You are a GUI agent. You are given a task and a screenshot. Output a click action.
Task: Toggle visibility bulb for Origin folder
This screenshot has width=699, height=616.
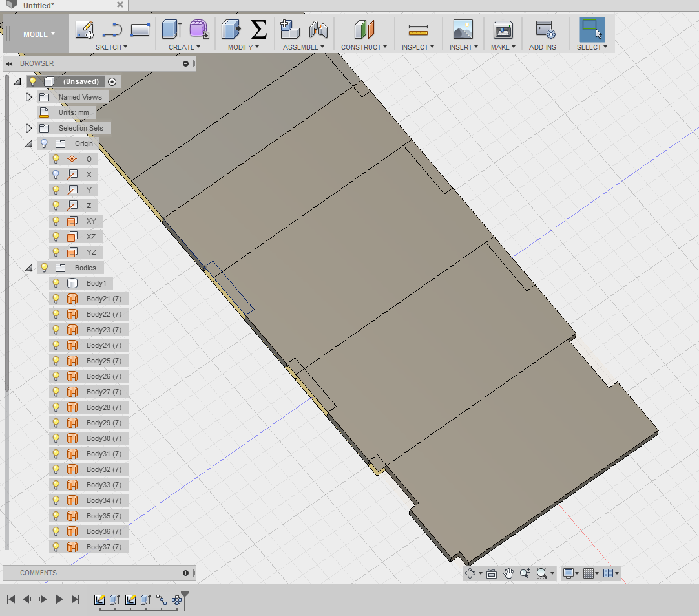tap(44, 143)
